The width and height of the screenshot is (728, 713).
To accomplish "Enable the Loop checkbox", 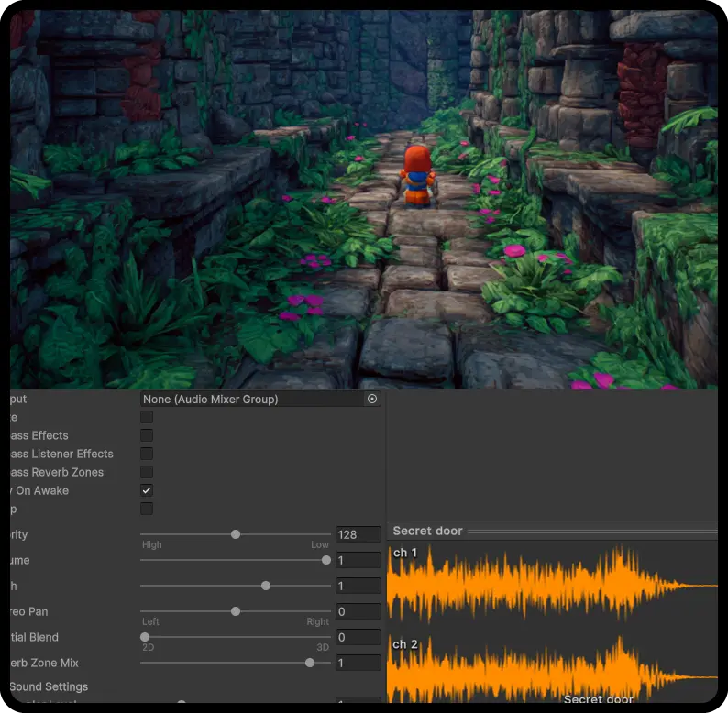I will point(147,509).
